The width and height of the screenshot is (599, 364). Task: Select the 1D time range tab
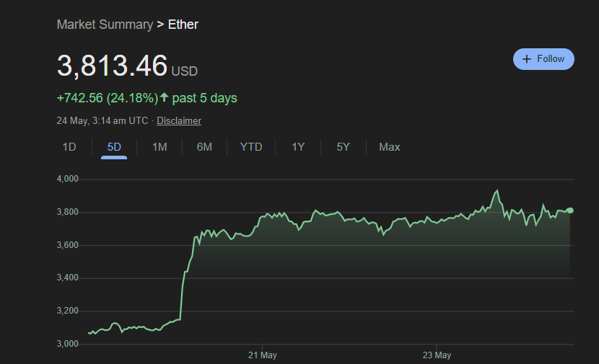point(69,147)
